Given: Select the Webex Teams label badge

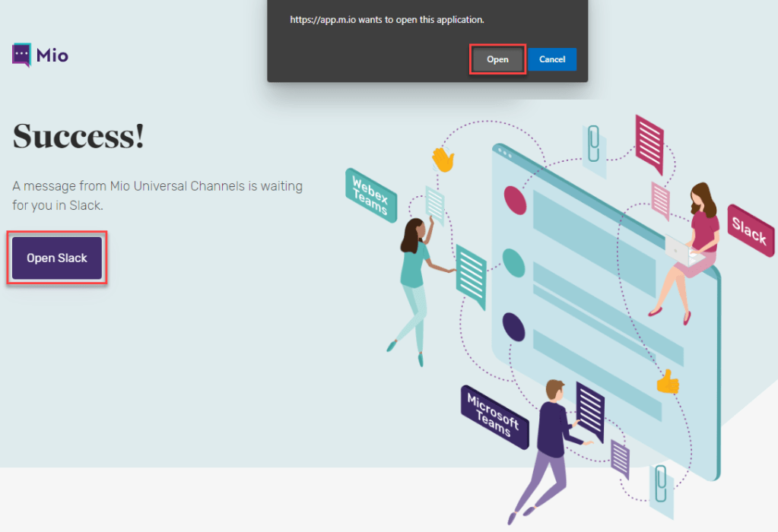Looking at the screenshot, I should click(370, 195).
